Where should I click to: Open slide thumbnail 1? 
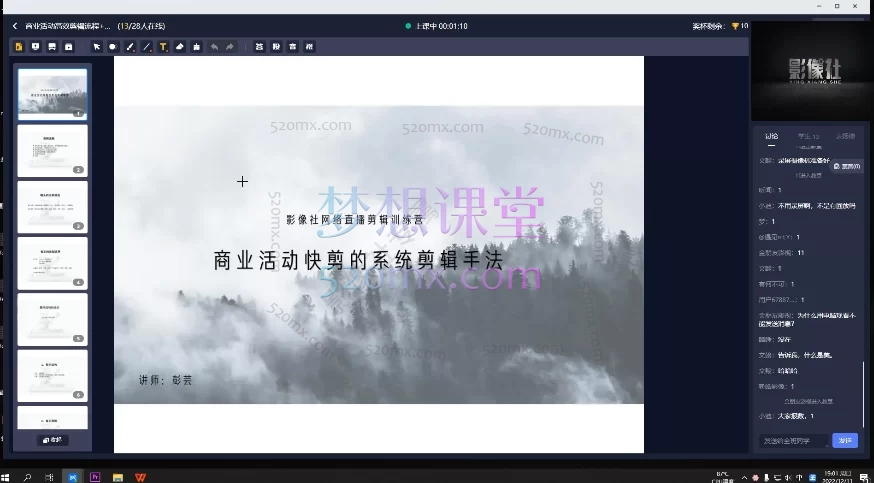tap(52, 94)
